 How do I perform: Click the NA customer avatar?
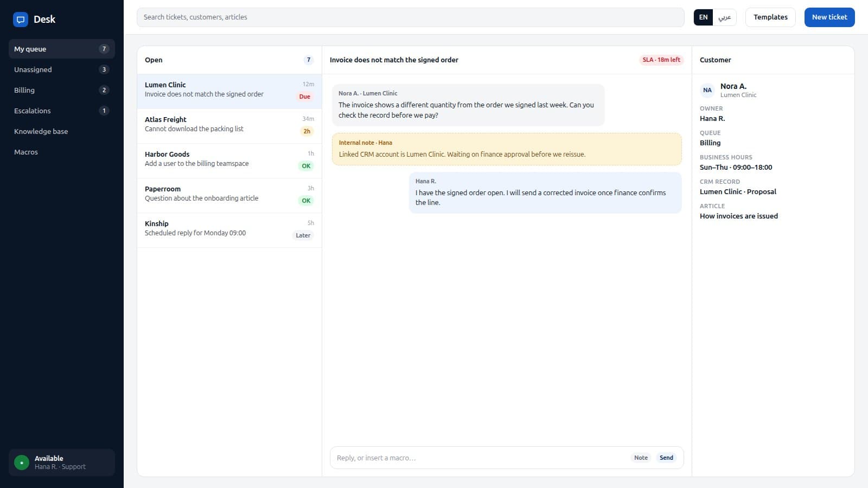[x=707, y=90]
